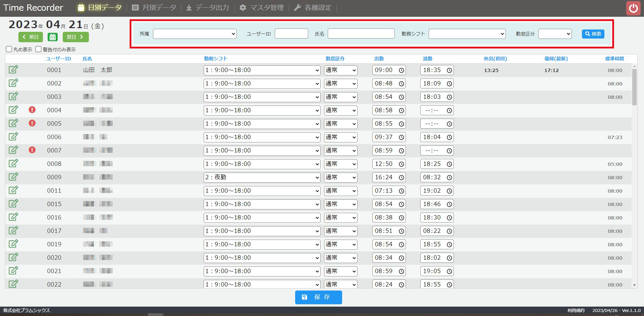Click the ユーザーID search field

[291, 34]
